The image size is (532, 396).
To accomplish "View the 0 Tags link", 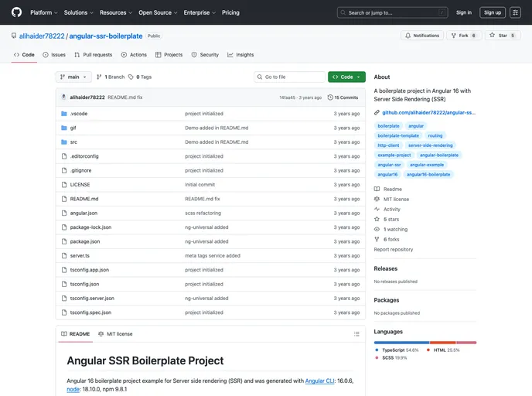I will tap(140, 77).
